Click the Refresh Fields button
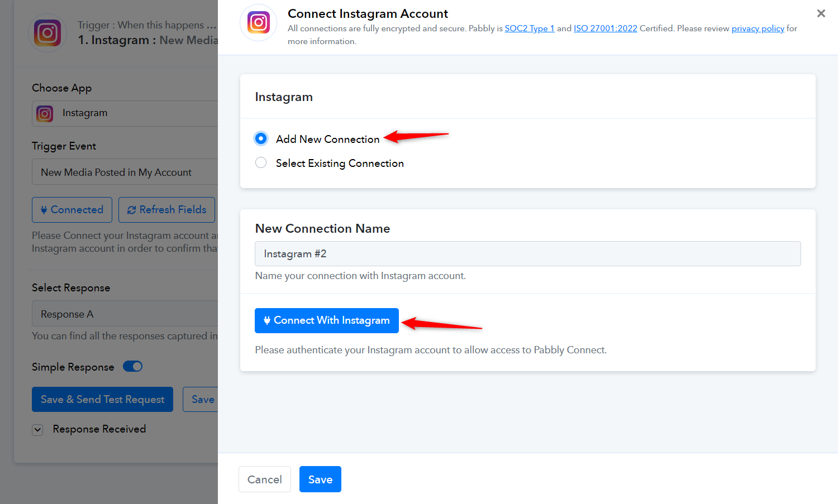This screenshot has width=838, height=504. [x=166, y=210]
